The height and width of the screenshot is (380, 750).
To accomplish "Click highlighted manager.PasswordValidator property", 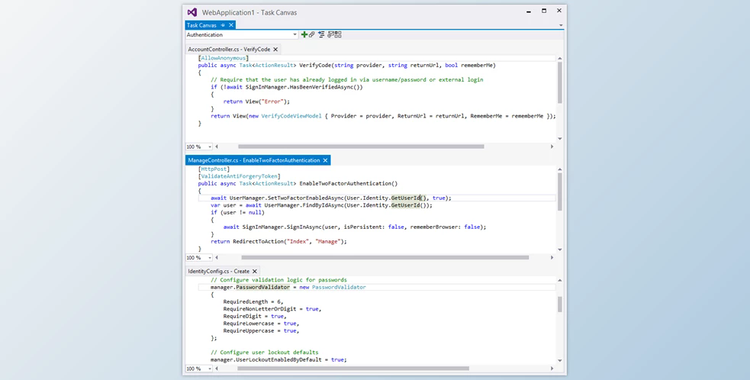I will point(250,288).
